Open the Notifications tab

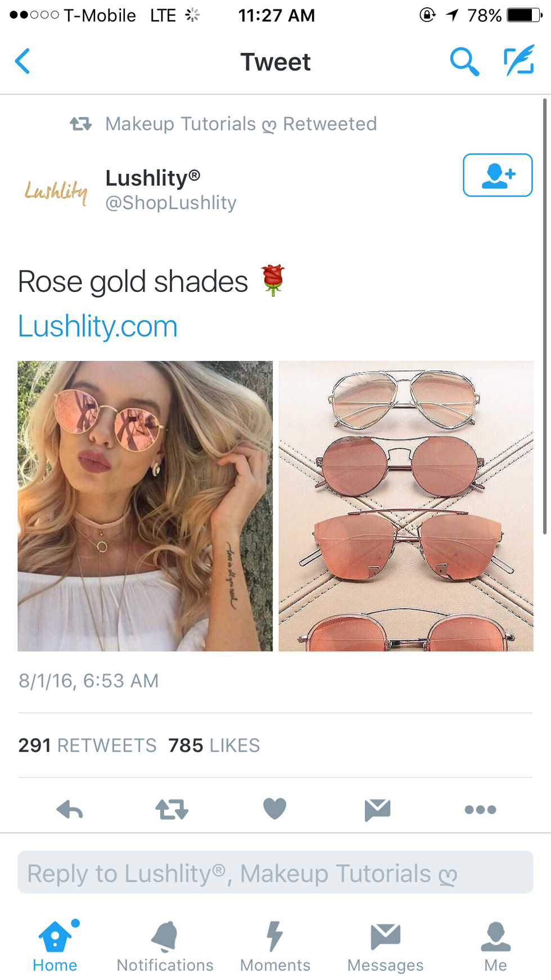[165, 946]
